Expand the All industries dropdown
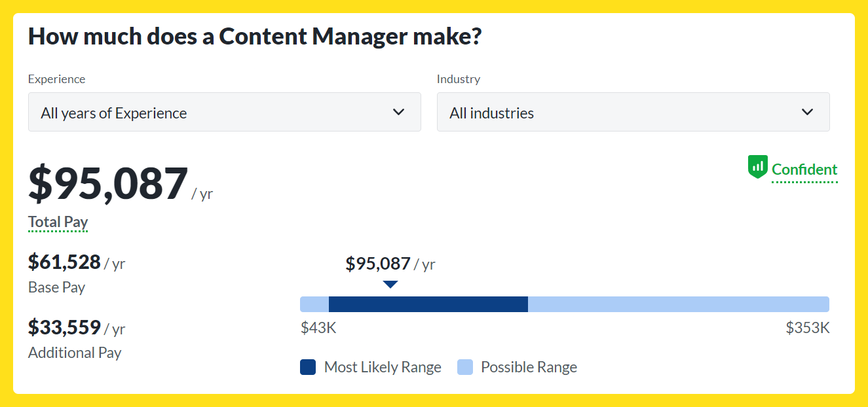 coord(633,112)
